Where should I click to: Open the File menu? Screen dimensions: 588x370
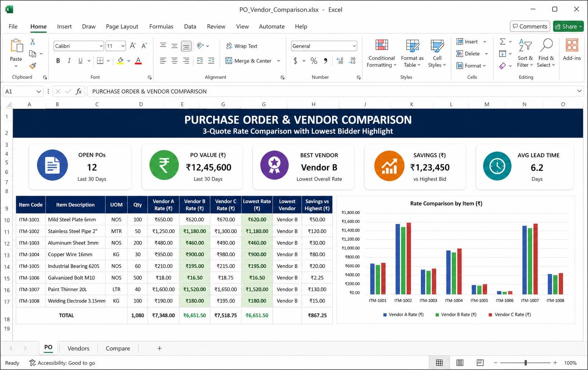(13, 26)
